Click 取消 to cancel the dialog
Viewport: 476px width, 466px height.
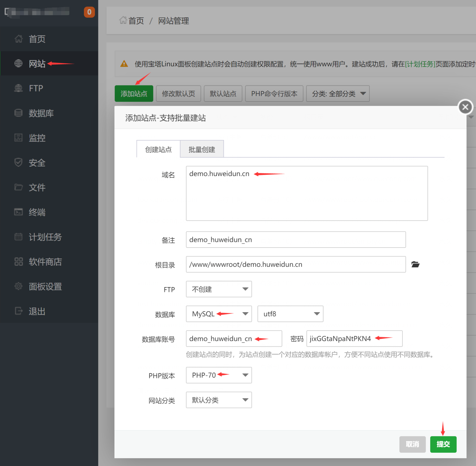point(412,444)
